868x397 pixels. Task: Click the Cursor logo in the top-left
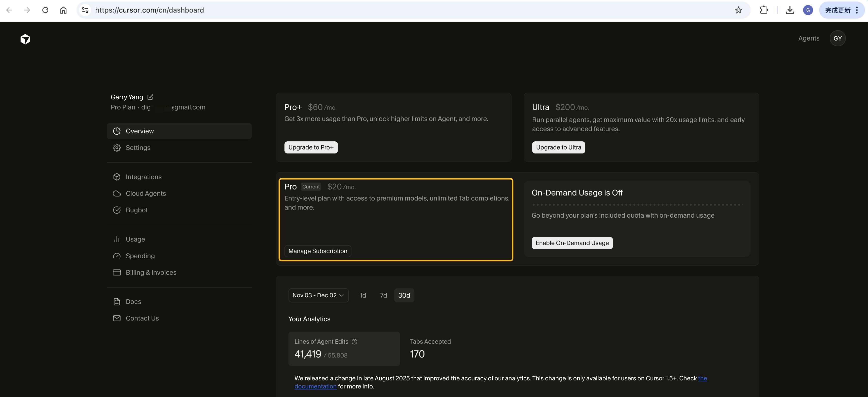[x=25, y=39]
